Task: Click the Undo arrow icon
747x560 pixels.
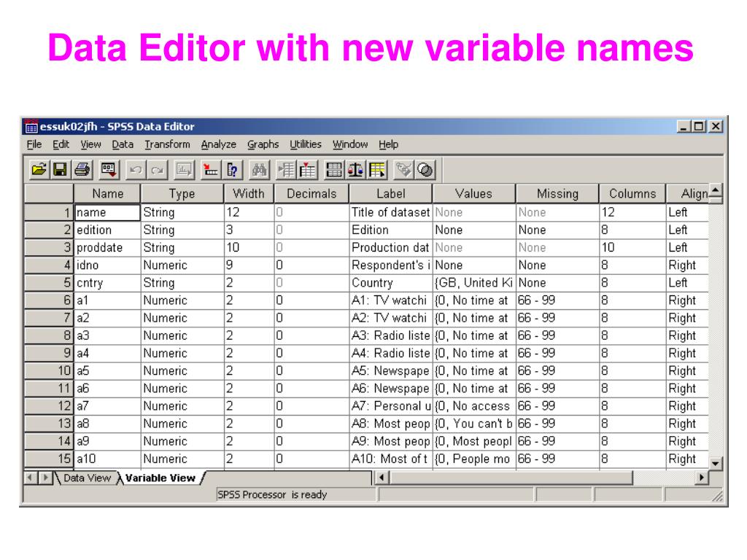Action: pyautogui.click(x=136, y=169)
